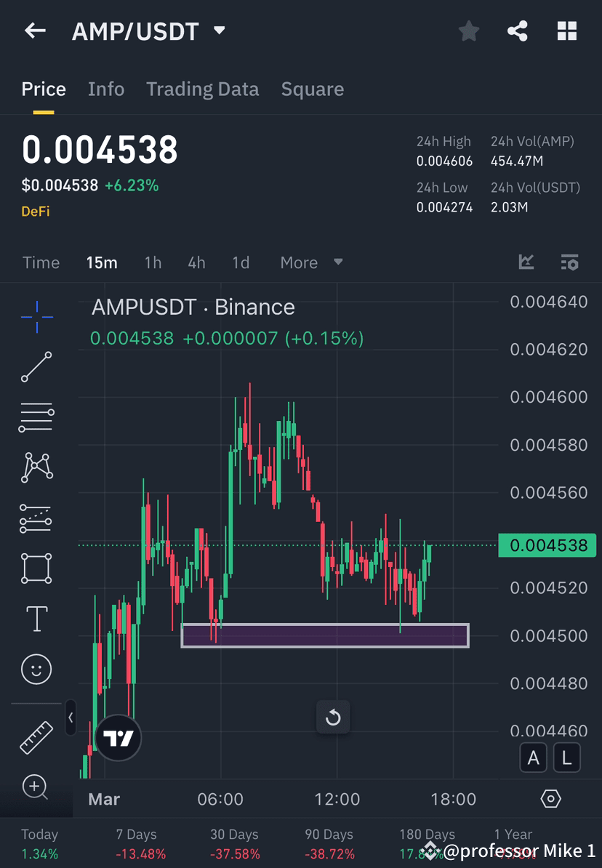The width and height of the screenshot is (602, 868).
Task: Open the indicators panel icon
Action: [569, 262]
